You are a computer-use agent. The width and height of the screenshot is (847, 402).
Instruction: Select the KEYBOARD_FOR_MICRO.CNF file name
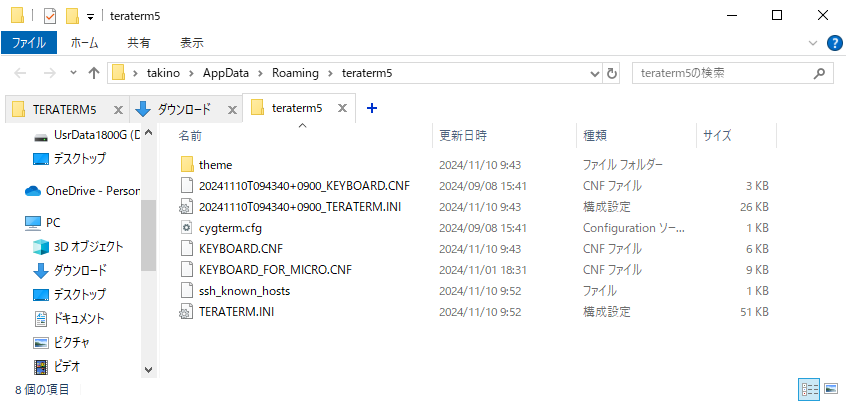275,270
